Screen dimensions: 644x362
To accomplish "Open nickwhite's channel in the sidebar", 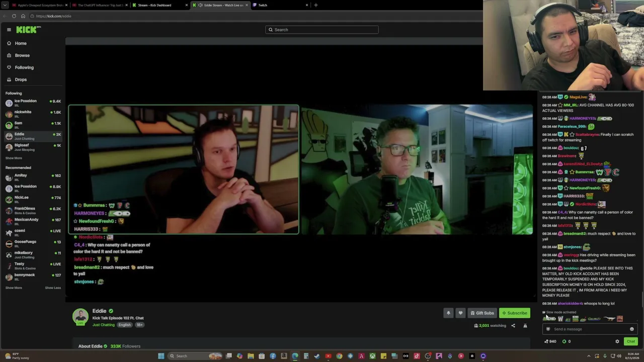I will pyautogui.click(x=33, y=114).
